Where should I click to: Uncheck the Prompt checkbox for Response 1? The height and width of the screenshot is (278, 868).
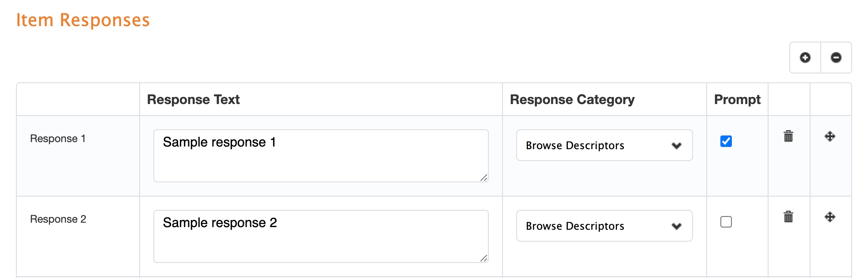coord(726,141)
